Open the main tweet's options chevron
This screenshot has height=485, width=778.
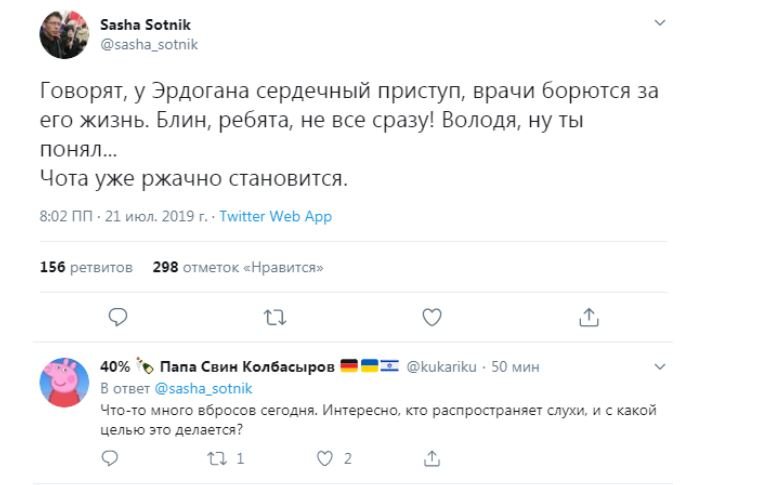[x=659, y=22]
